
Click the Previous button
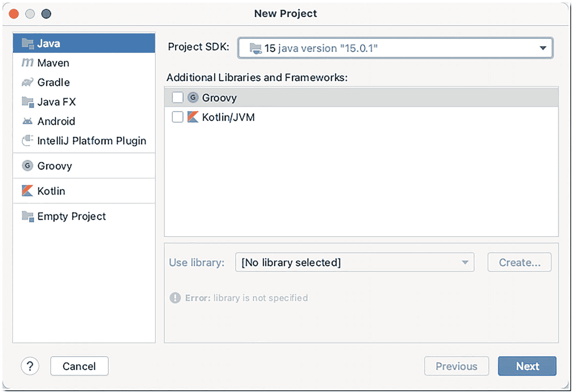click(x=457, y=366)
